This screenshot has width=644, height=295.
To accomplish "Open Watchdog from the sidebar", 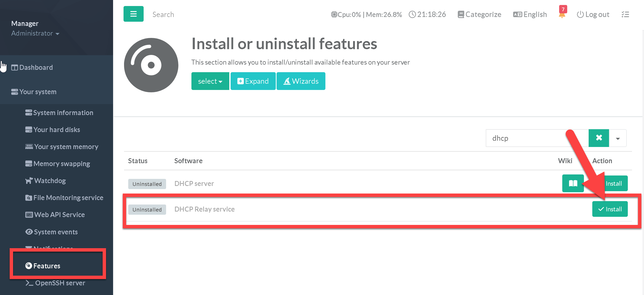I will point(50,181).
